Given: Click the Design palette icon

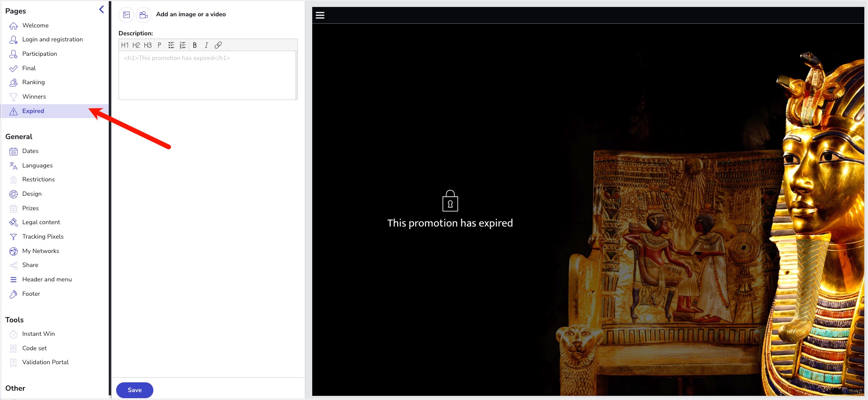Looking at the screenshot, I should [13, 194].
